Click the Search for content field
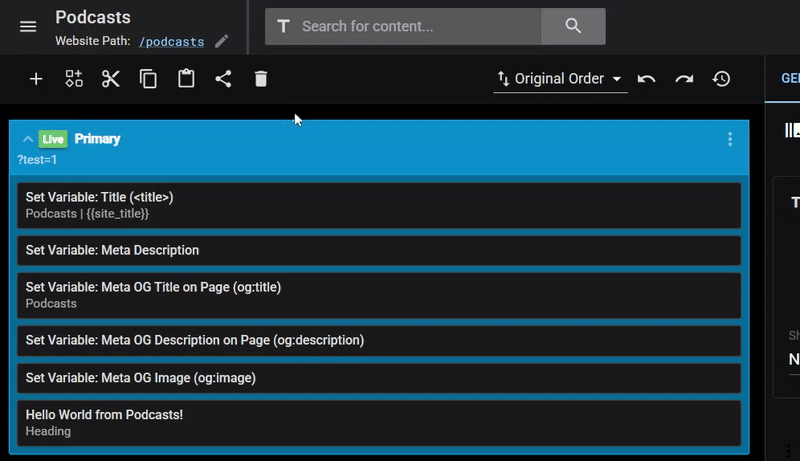The width and height of the screenshot is (800, 461). pyautogui.click(x=420, y=26)
